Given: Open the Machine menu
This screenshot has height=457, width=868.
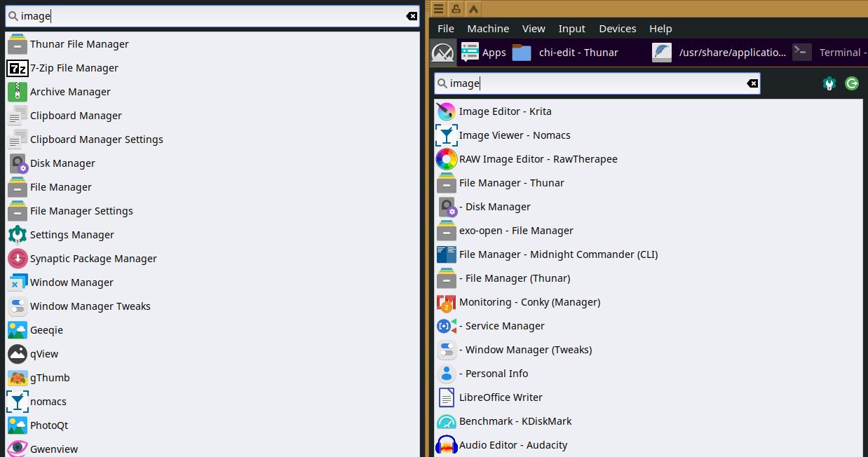Looking at the screenshot, I should point(488,29).
